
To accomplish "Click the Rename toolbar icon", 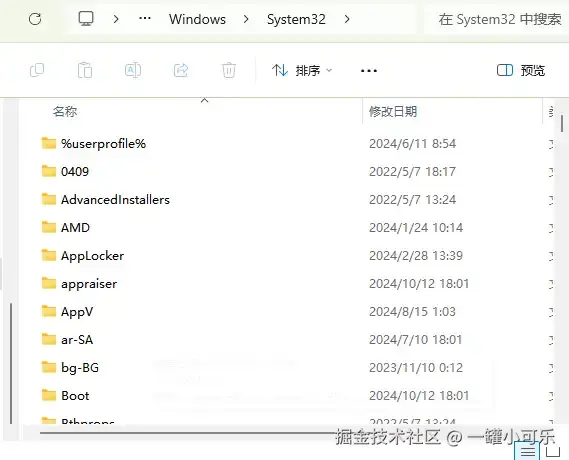I will [x=133, y=70].
